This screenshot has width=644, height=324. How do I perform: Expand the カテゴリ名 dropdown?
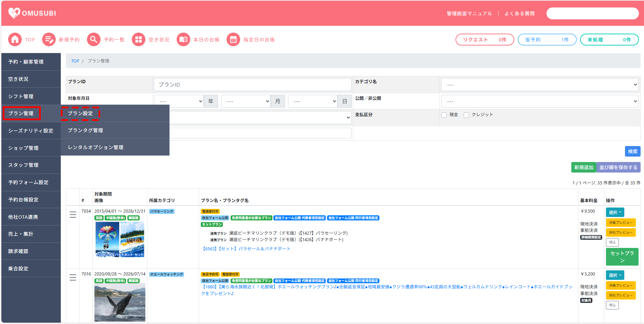pyautogui.click(x=539, y=85)
